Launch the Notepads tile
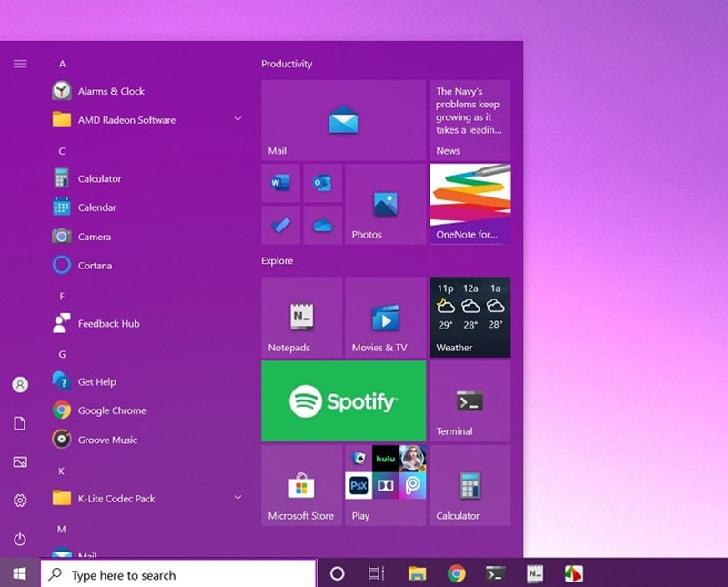Image resolution: width=728 pixels, height=587 pixels. (x=301, y=318)
